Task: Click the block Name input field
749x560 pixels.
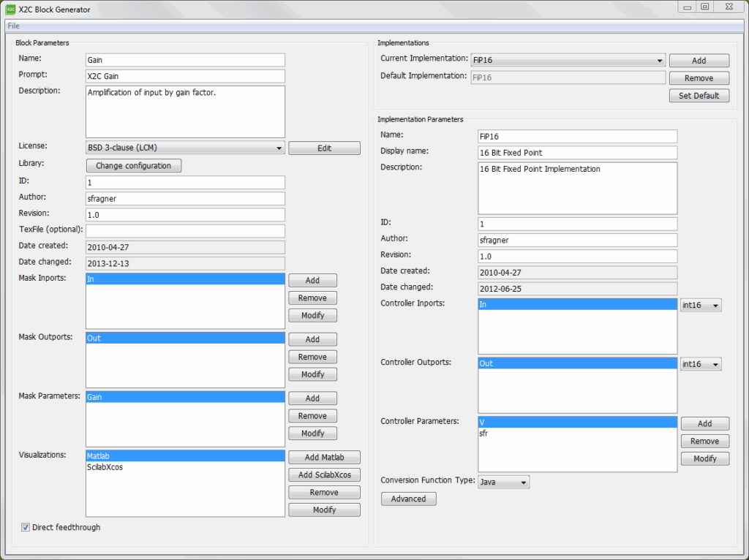Action: 185,60
